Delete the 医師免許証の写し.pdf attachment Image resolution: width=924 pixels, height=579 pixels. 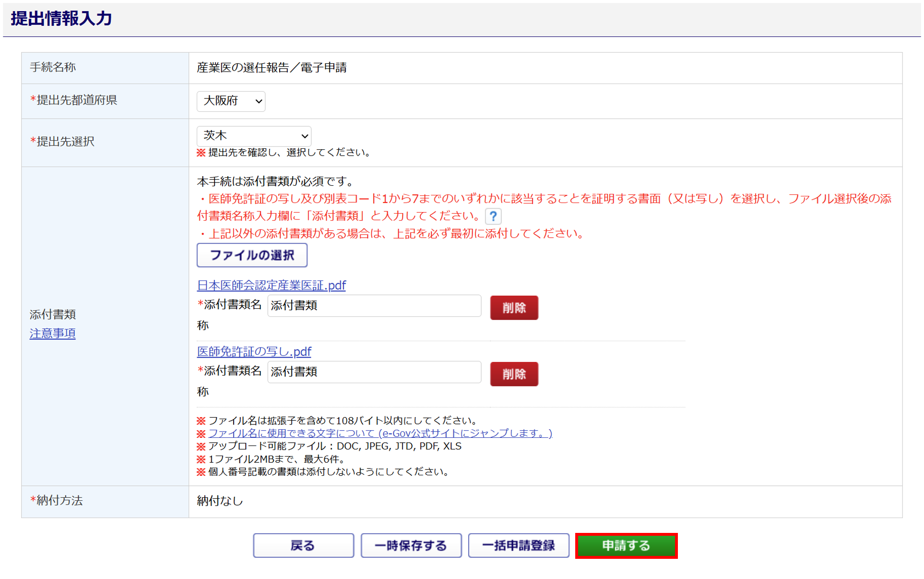pos(514,374)
